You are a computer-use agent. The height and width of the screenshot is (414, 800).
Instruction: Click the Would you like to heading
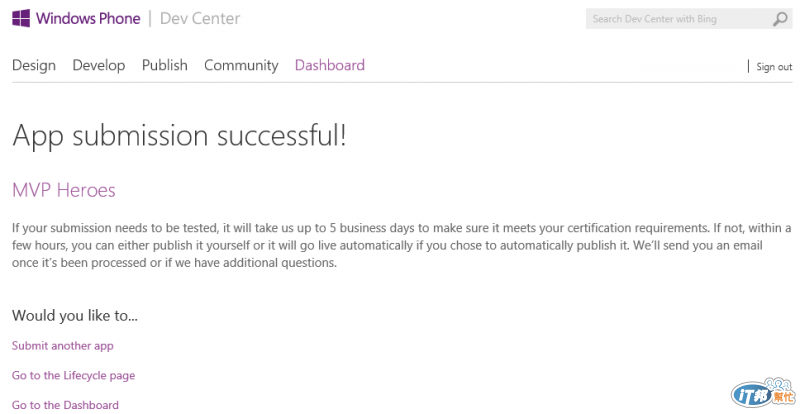(x=75, y=316)
